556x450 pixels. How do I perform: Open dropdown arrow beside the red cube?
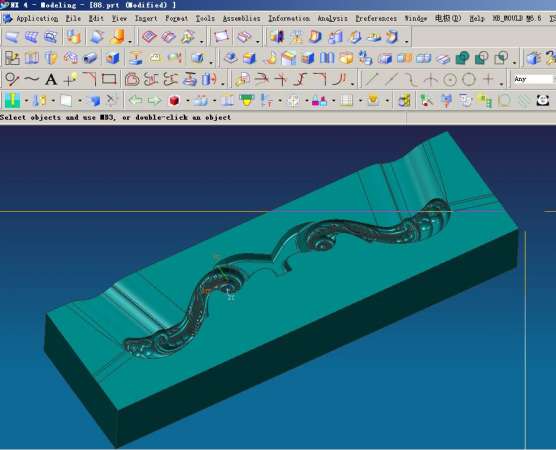click(187, 101)
